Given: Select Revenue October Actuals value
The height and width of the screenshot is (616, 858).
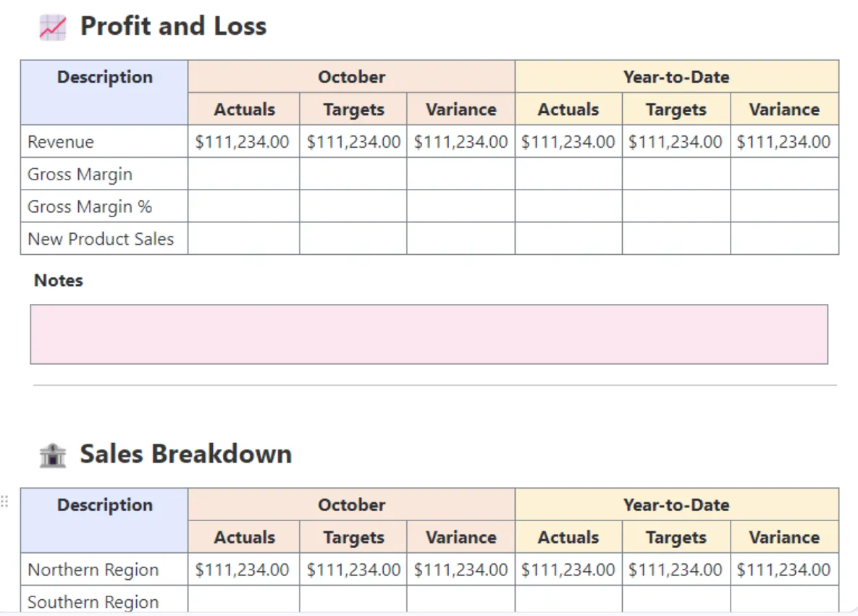Looking at the screenshot, I should coord(243,142).
